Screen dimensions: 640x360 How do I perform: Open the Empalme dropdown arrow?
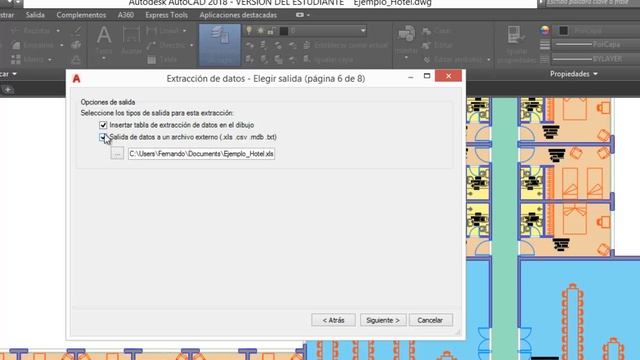coord(62,45)
